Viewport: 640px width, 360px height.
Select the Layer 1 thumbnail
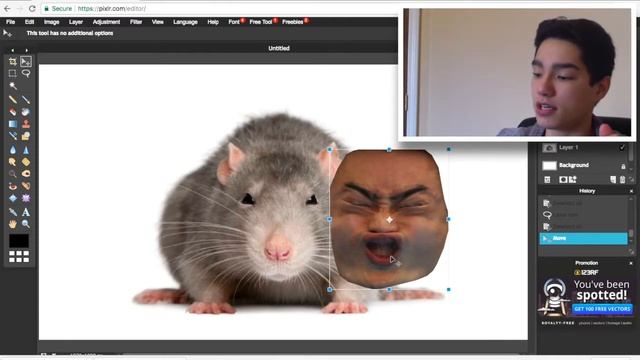[x=549, y=148]
